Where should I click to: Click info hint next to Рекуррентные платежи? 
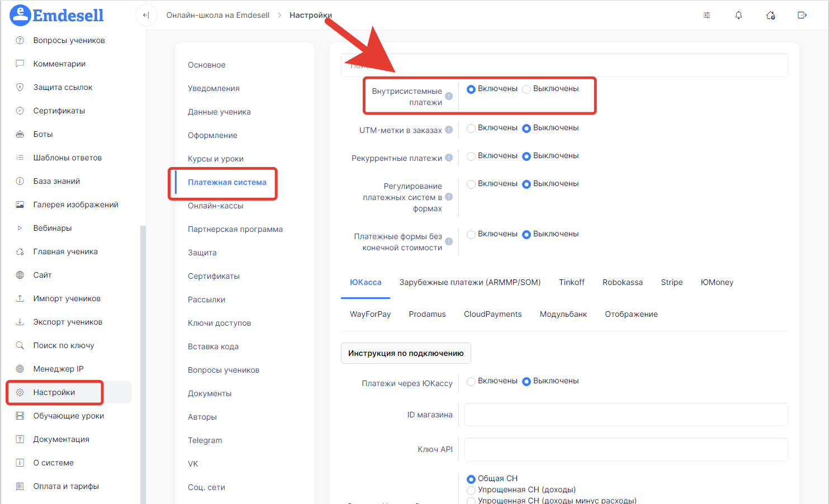(449, 158)
